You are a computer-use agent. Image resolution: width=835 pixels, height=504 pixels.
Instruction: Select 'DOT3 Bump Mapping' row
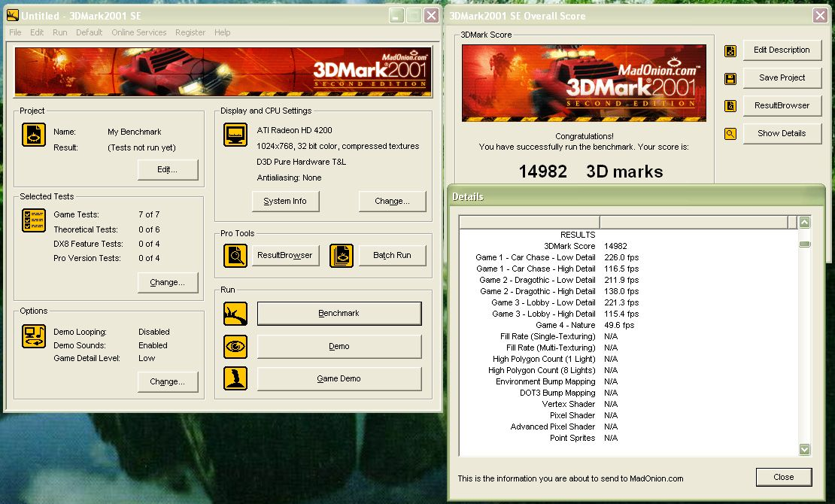[x=628, y=393]
